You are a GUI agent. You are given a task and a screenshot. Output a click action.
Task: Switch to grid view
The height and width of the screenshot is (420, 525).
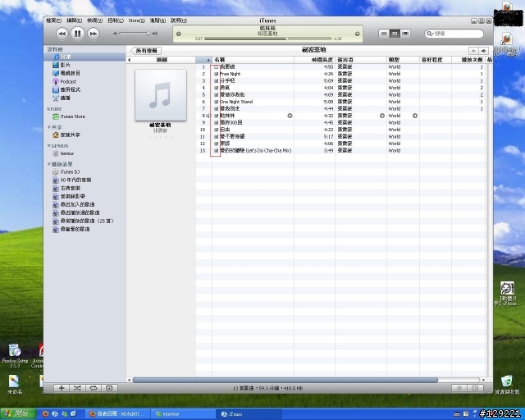395,34
